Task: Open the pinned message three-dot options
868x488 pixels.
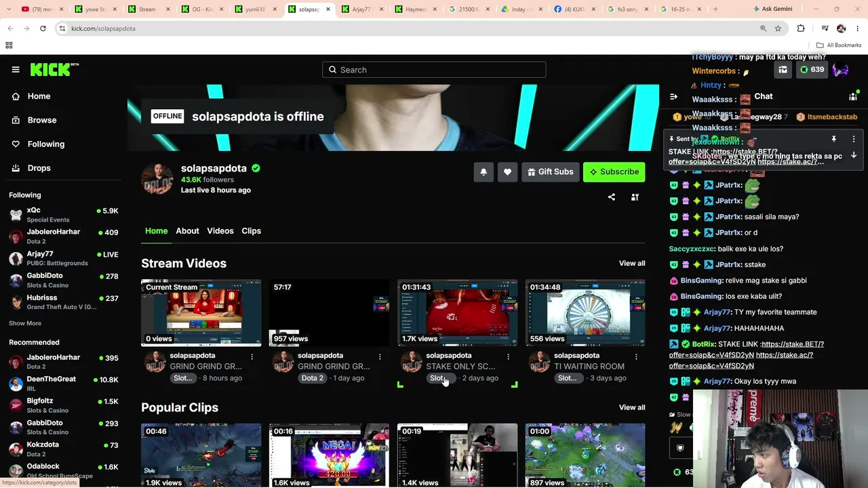Action: tap(854, 139)
